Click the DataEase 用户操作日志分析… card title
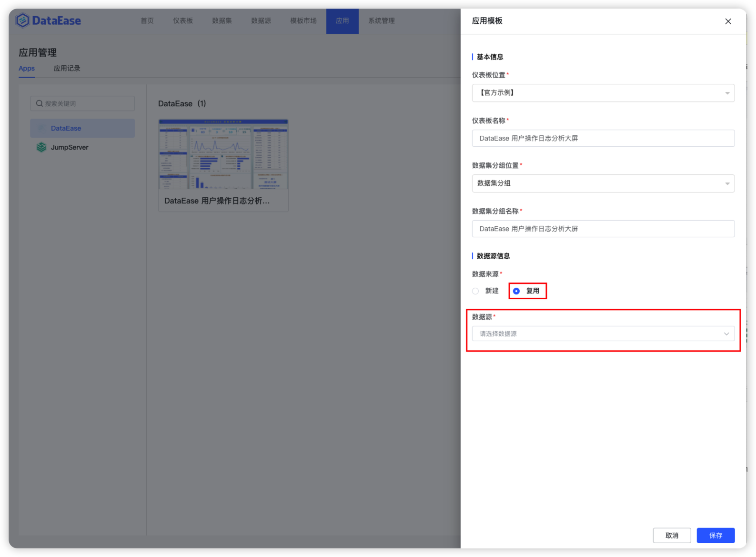The image size is (756, 557). (x=217, y=201)
